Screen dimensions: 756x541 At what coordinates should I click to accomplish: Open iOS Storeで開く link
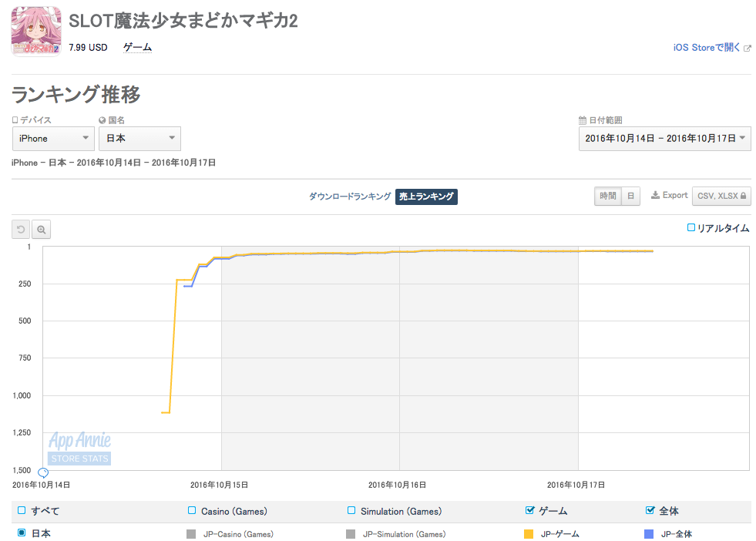tap(707, 47)
